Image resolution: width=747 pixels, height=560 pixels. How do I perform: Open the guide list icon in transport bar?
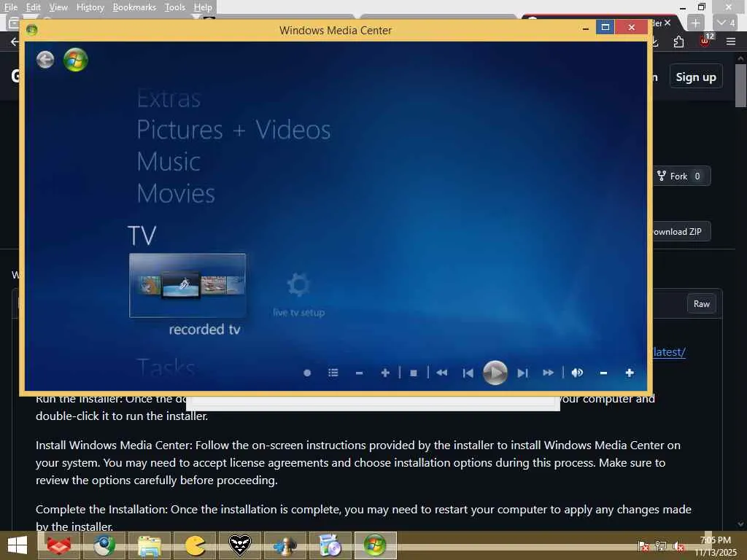tap(333, 373)
